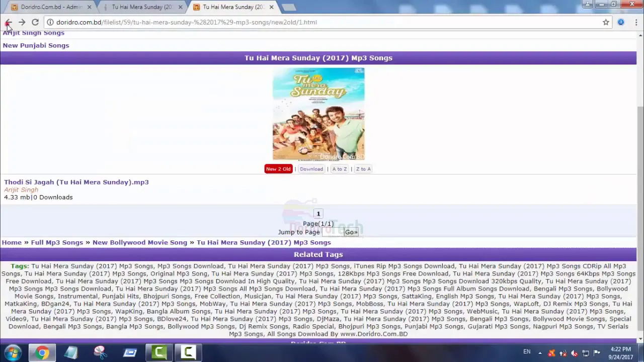The image size is (644, 362).
Task: Sort list Z to A
Action: click(363, 169)
